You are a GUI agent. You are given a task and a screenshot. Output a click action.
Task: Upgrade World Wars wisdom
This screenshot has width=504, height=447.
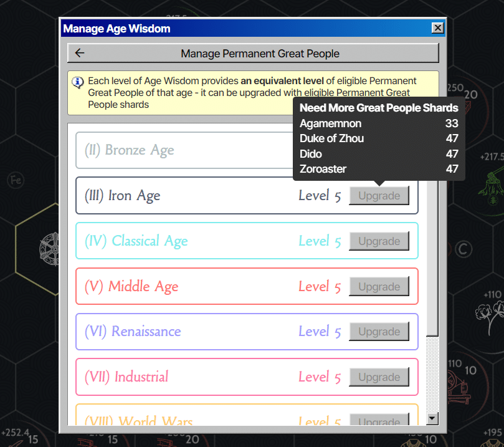[x=379, y=420]
